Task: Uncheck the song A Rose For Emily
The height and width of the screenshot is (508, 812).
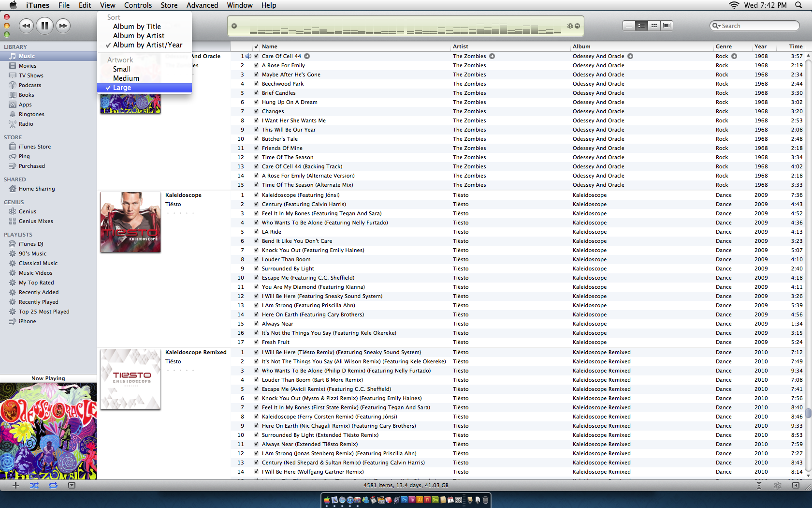Action: (256, 65)
